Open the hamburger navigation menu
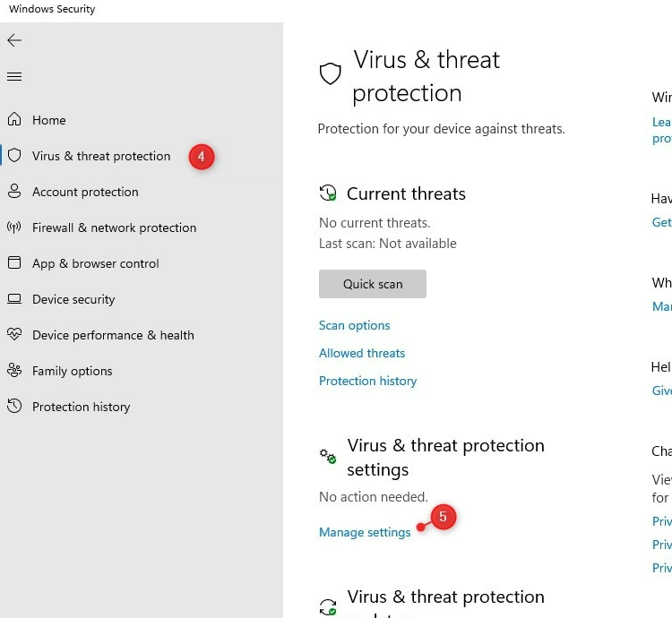 [x=14, y=77]
